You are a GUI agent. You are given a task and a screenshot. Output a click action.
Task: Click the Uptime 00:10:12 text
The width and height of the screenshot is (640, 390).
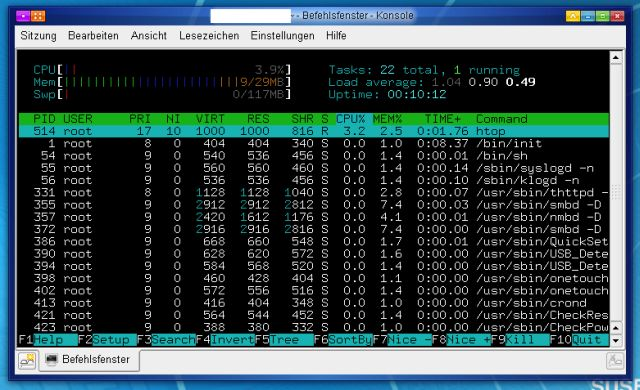(387, 95)
